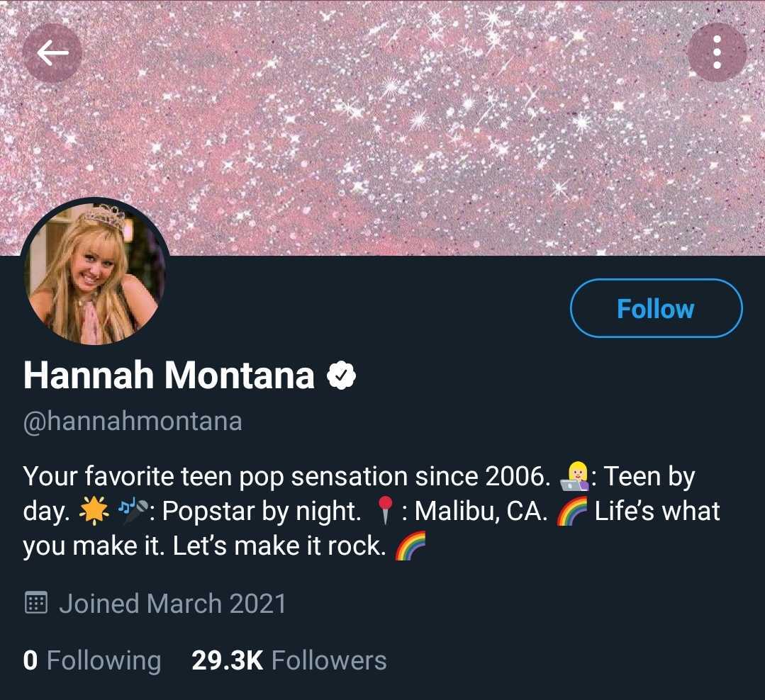The width and height of the screenshot is (765, 700).
Task: View the 29.3K Followers list
Action: pyautogui.click(x=289, y=660)
